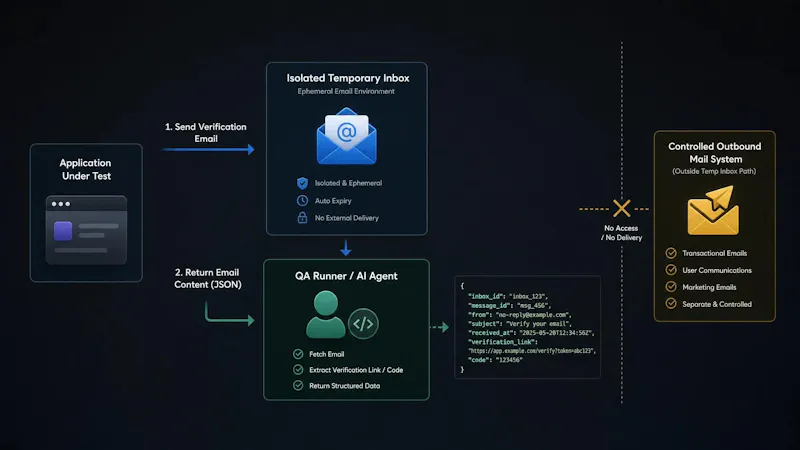Screen dimensions: 800x450
Task: Click the code brackets circle icon
Action: (363, 323)
